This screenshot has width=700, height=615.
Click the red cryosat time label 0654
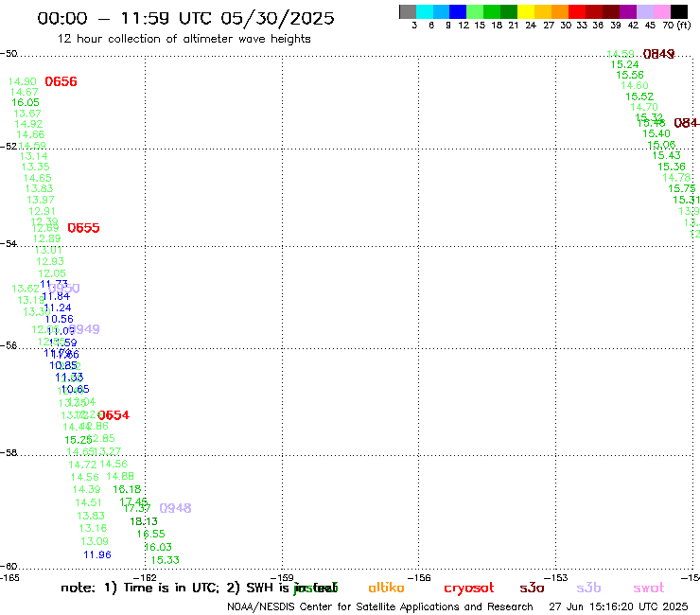[x=114, y=415]
